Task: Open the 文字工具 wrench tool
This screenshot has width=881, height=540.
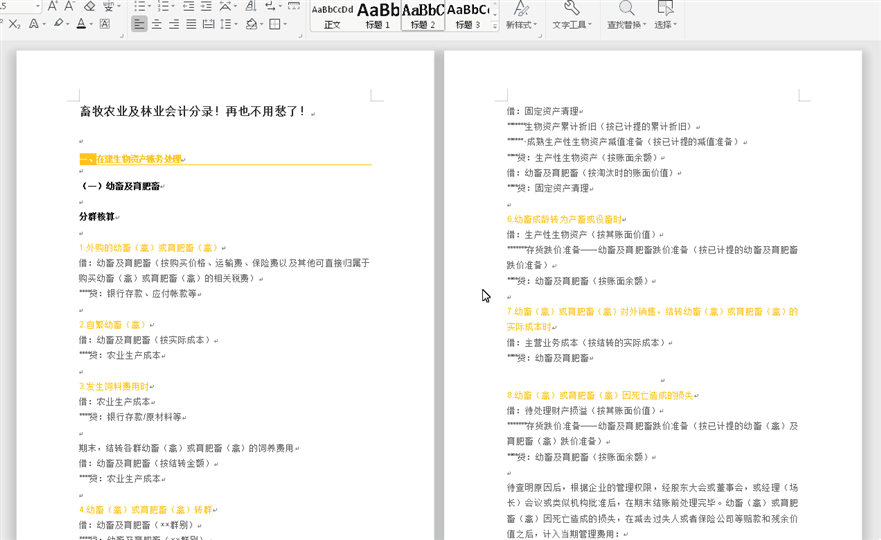Action: pyautogui.click(x=571, y=9)
